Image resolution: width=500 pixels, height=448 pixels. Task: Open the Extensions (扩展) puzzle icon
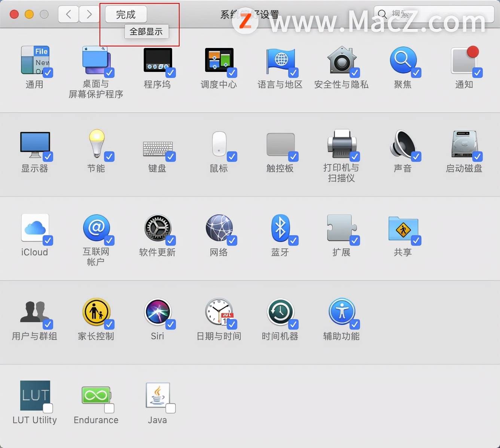pos(342,228)
